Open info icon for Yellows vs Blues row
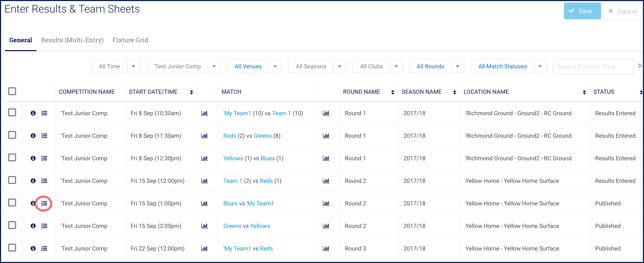Screen dimensions: 644x263 coord(33,158)
